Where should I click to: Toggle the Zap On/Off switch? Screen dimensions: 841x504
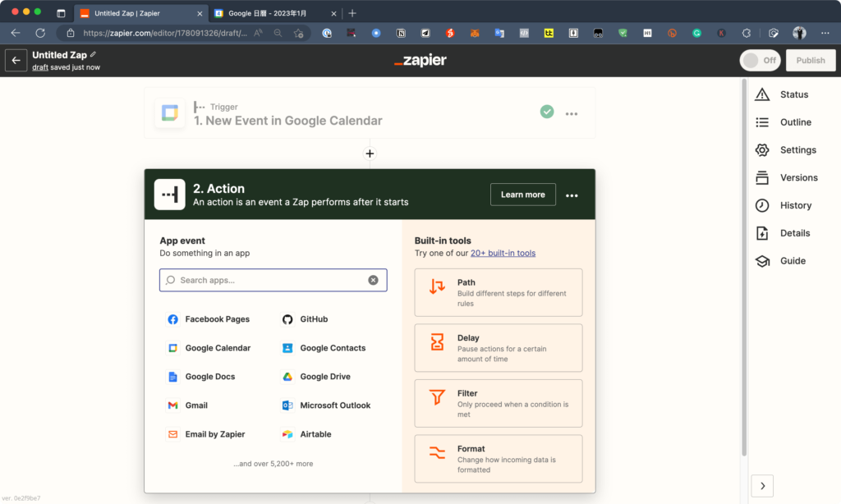(x=760, y=61)
